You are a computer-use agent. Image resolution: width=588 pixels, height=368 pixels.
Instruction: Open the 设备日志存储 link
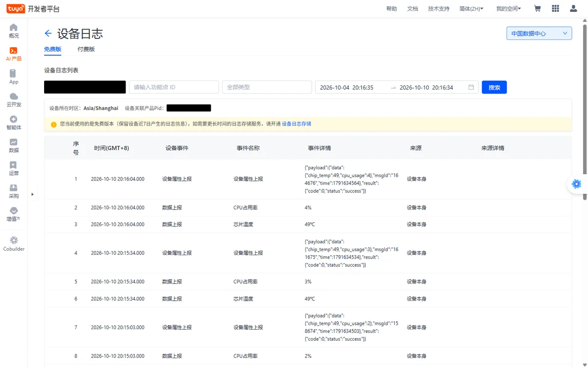[x=296, y=124]
